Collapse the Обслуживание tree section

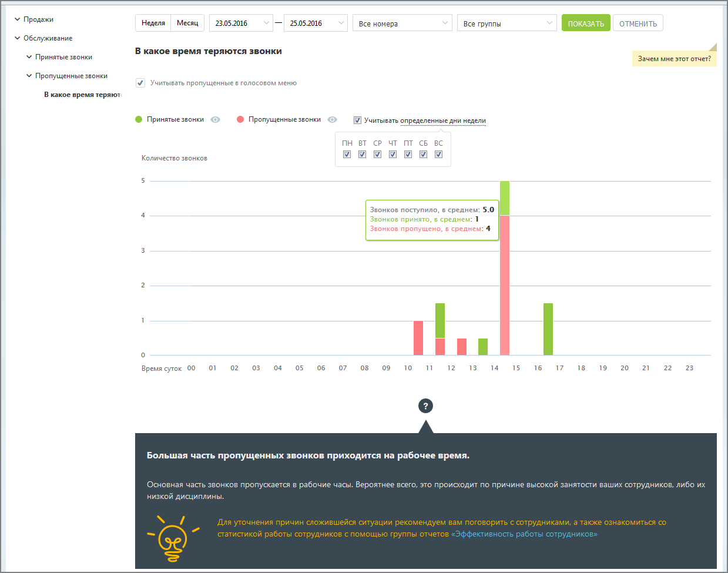point(18,38)
